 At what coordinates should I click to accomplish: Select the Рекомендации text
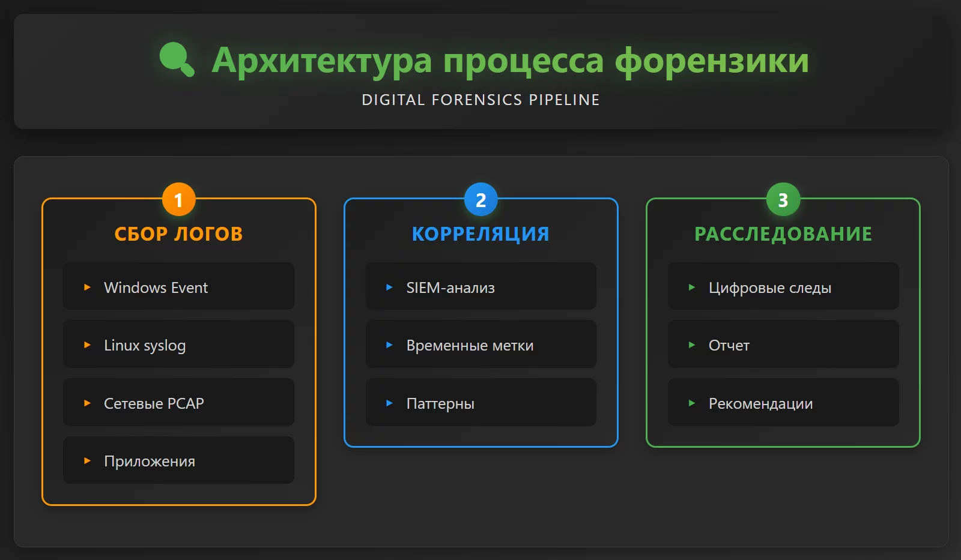coord(761,404)
